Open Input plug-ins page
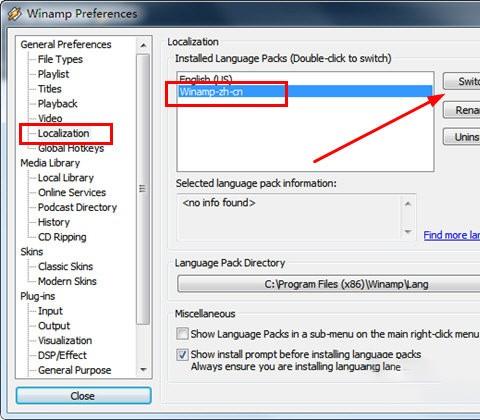This screenshot has width=480, height=420. pos(50,311)
